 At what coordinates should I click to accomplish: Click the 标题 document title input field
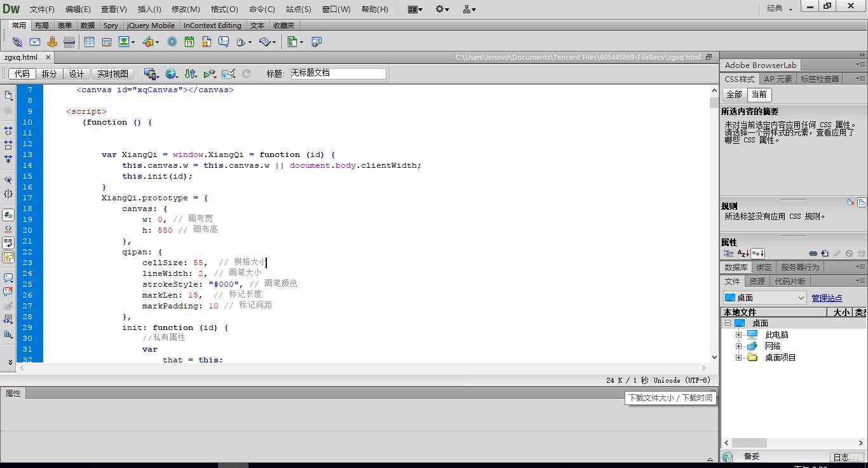point(338,73)
